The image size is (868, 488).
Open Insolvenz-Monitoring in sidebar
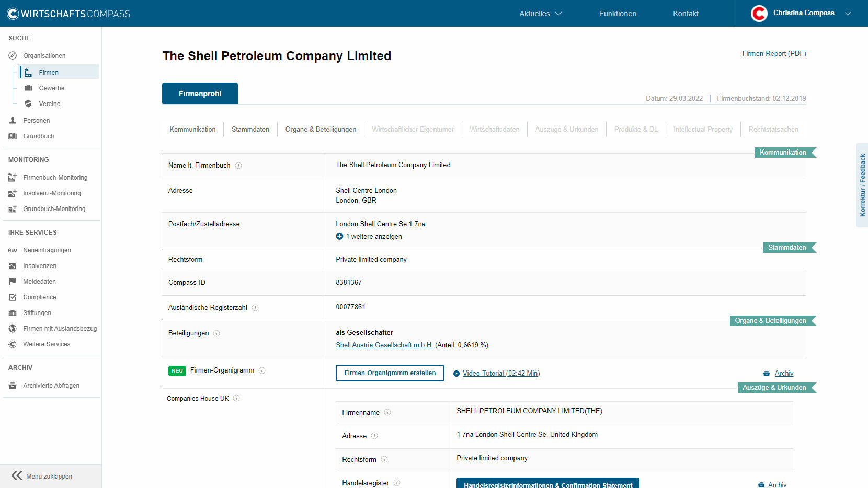(x=52, y=193)
